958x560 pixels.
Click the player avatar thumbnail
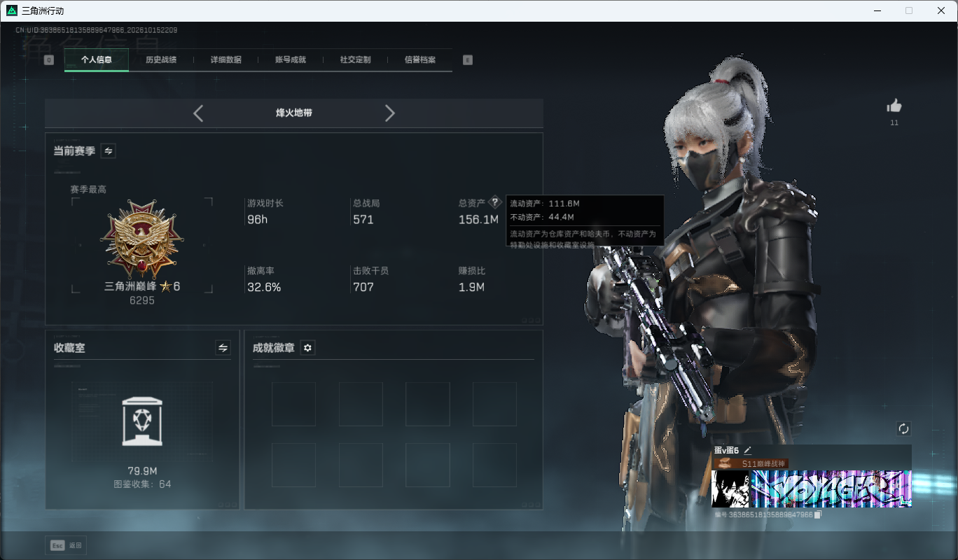coord(730,489)
